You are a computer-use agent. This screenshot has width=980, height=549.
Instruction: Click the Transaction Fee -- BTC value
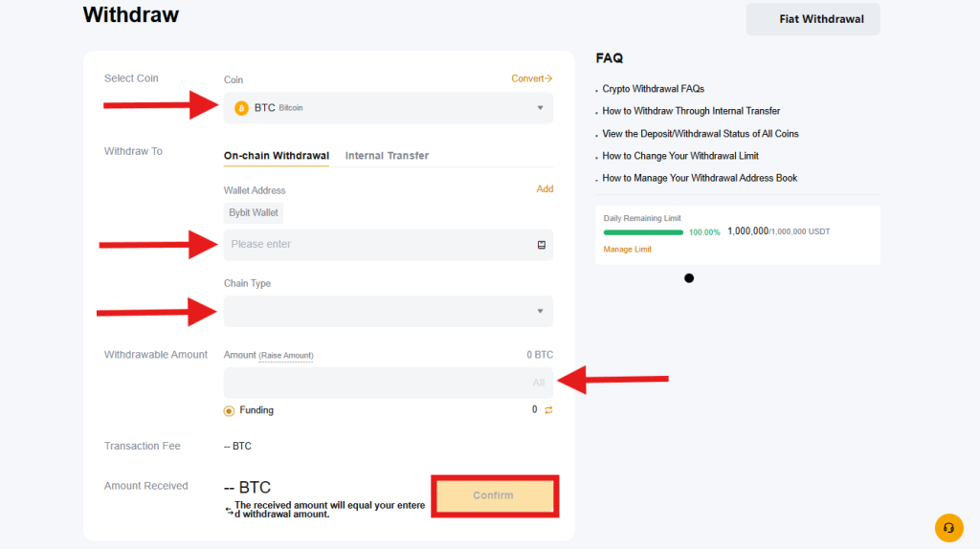237,446
